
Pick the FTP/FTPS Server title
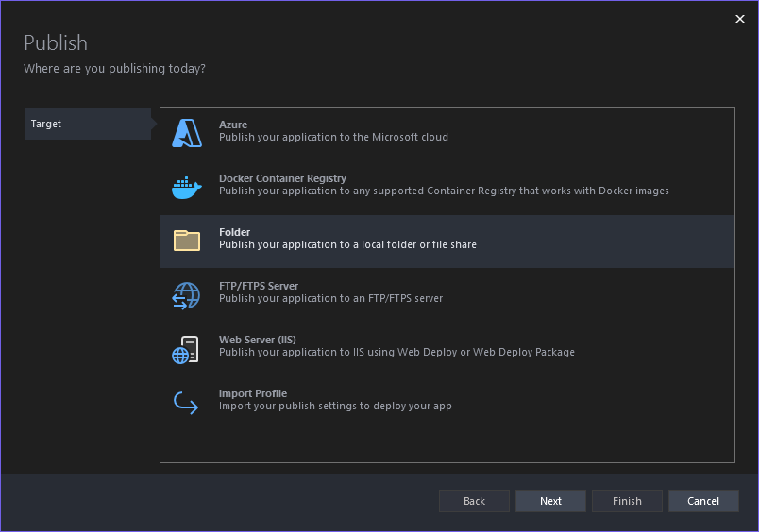tap(259, 286)
